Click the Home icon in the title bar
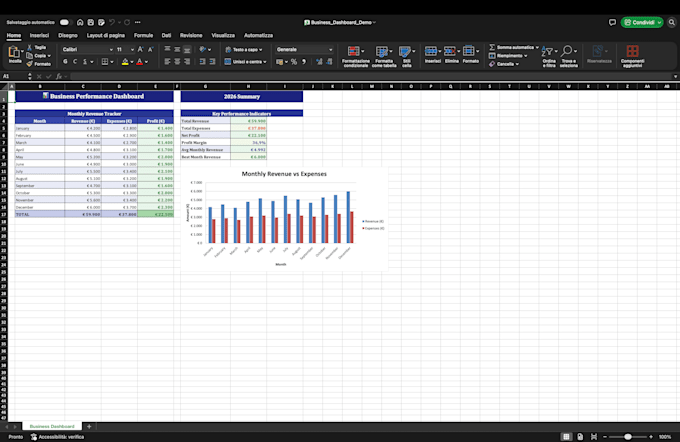The width and height of the screenshot is (680, 442). (x=80, y=22)
